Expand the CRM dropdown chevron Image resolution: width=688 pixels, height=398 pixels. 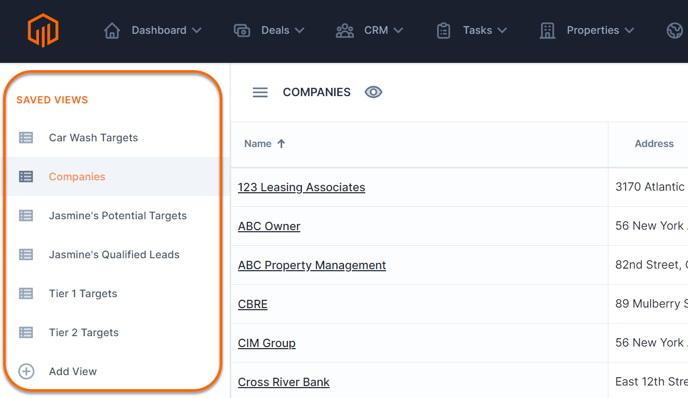click(398, 30)
